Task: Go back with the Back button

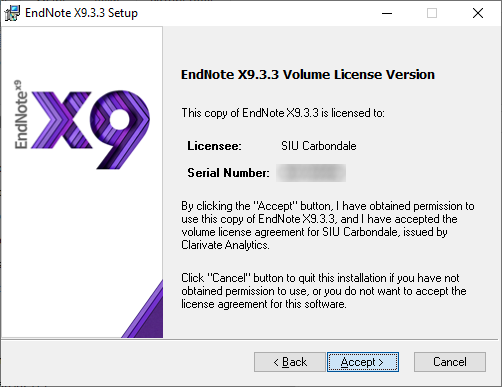Action: [290, 362]
